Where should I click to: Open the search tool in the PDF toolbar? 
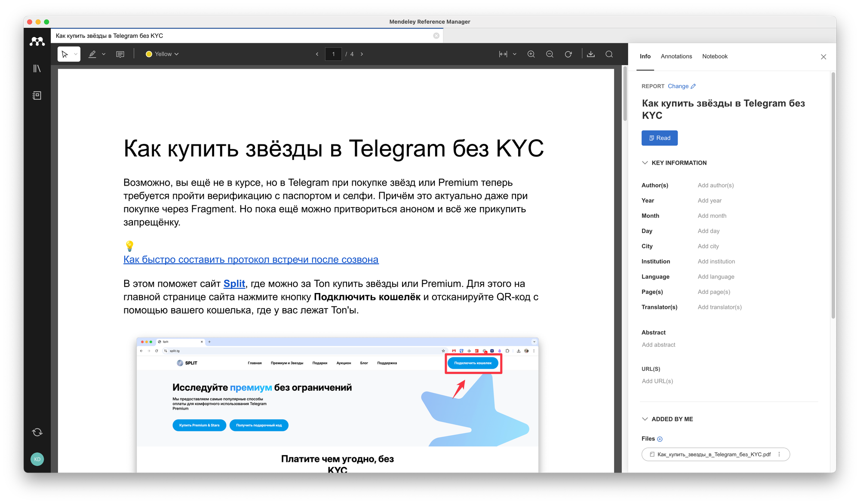pos(609,54)
